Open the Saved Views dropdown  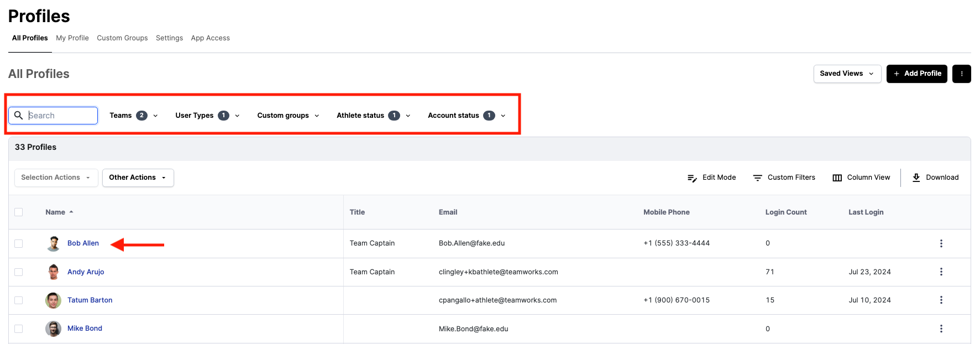tap(847, 74)
